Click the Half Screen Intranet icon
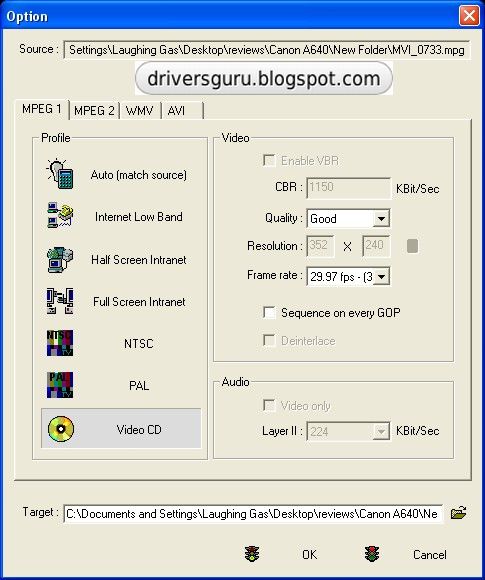The width and height of the screenshot is (485, 580). (x=60, y=259)
